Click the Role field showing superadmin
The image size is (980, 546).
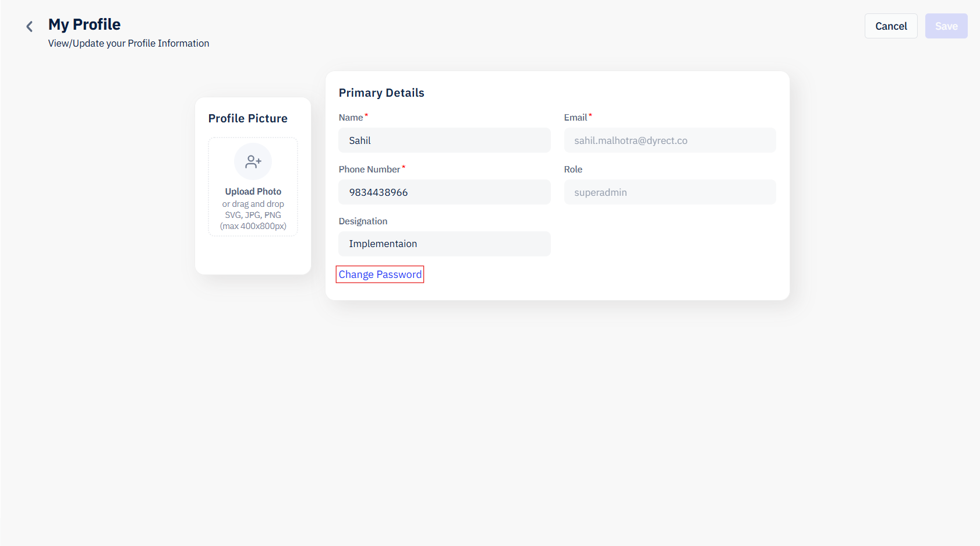click(670, 192)
